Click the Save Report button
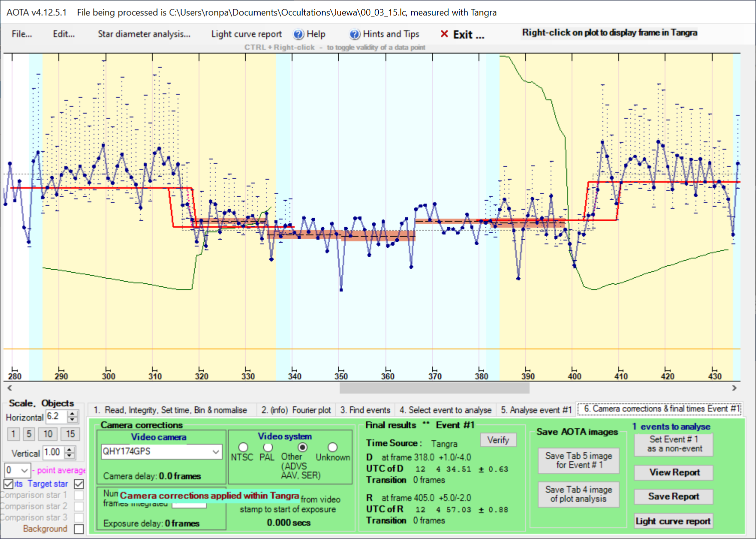 pos(674,496)
